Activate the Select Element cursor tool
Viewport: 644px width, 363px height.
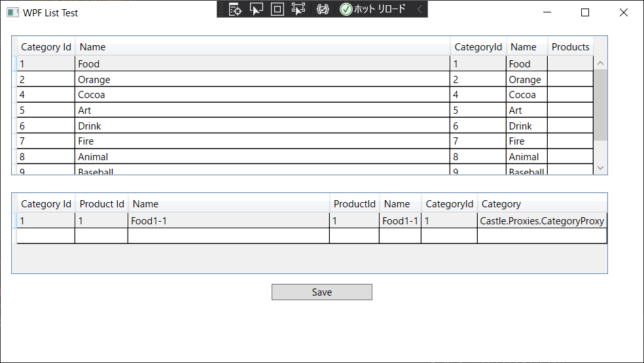[x=257, y=9]
